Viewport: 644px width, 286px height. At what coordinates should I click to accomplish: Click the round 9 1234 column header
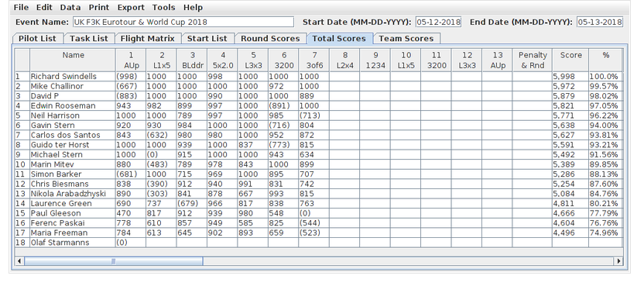click(375, 60)
